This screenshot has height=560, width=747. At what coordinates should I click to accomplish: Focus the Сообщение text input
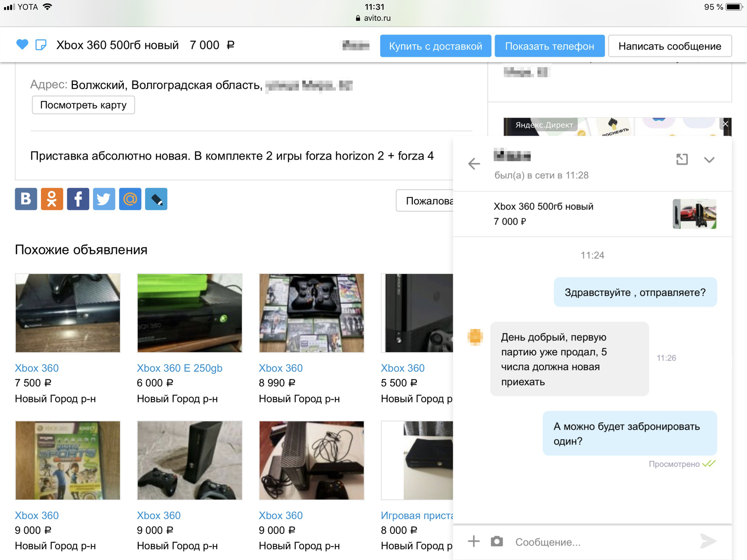[x=602, y=542]
